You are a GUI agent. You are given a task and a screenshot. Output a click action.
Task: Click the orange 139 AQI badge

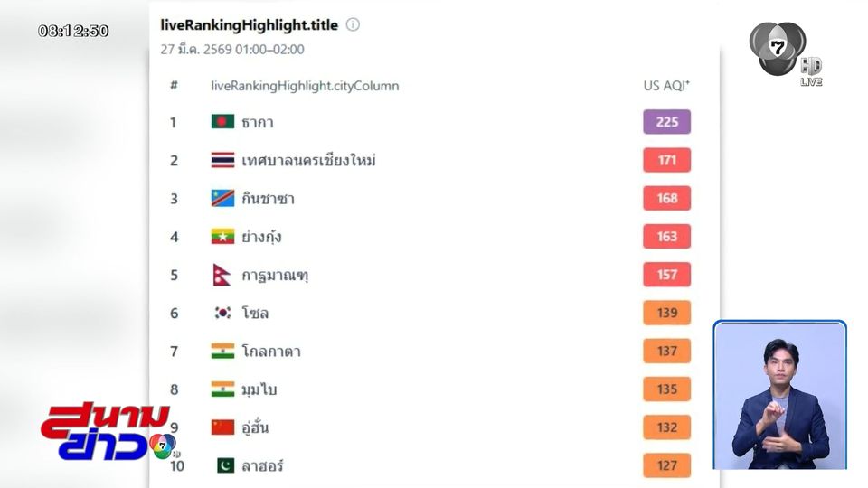click(x=667, y=313)
